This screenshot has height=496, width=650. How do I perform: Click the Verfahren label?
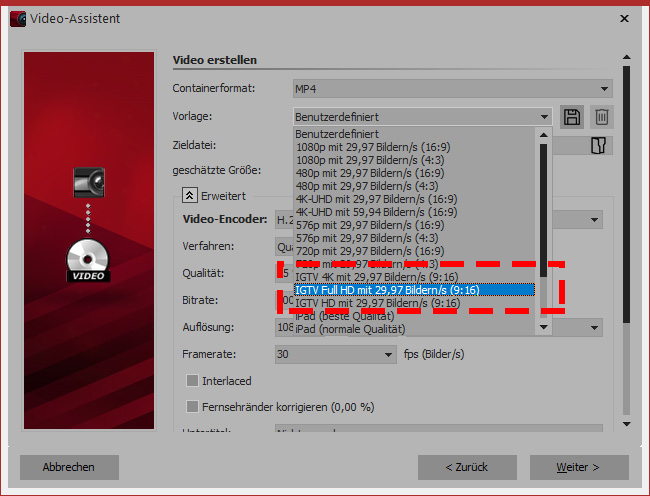[x=208, y=247]
